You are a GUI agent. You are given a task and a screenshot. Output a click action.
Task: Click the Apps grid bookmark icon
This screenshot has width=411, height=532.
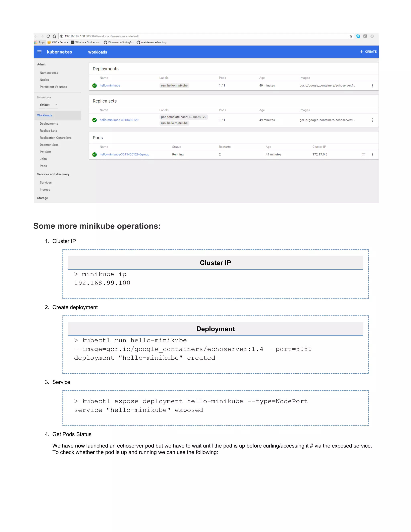[36, 42]
